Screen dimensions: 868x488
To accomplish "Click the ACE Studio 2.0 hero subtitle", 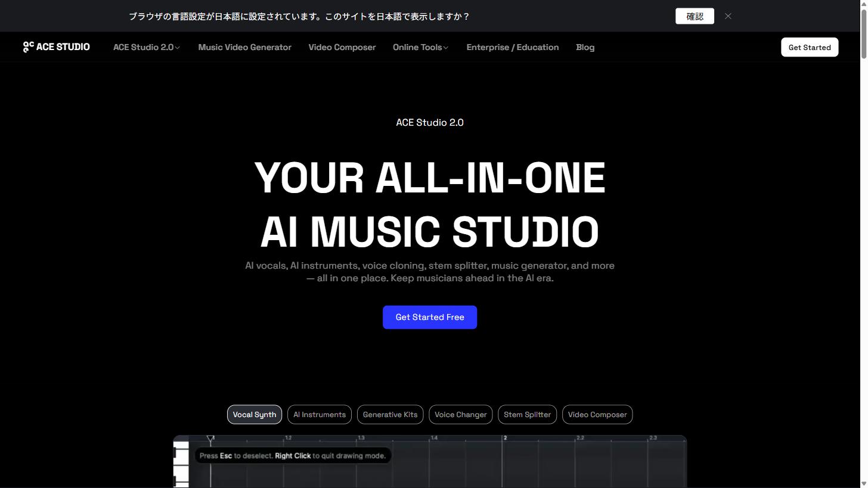I will point(430,122).
